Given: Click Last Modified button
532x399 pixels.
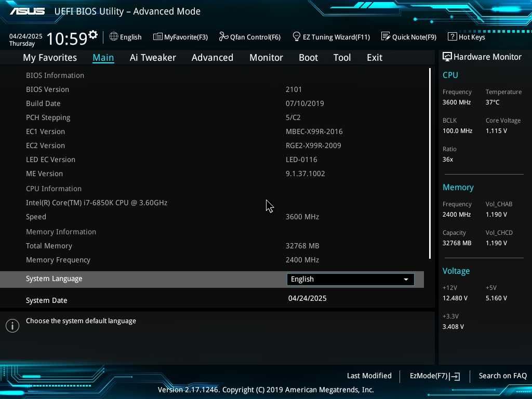Looking at the screenshot, I should 369,376.
